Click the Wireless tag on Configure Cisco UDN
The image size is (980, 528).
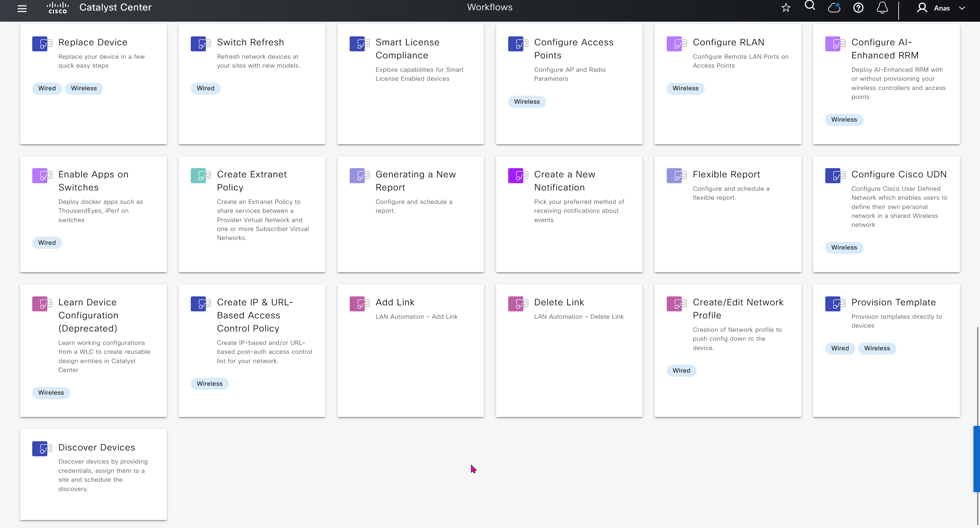(844, 248)
